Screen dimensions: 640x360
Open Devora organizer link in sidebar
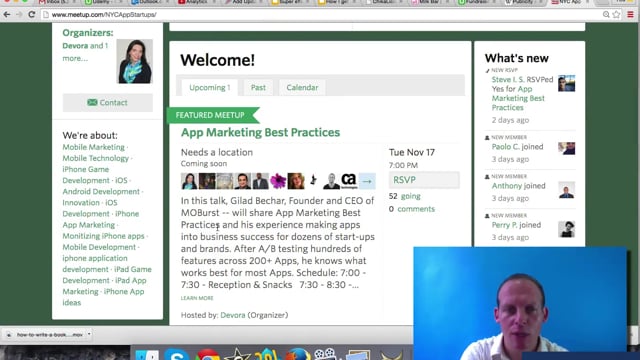75,46
